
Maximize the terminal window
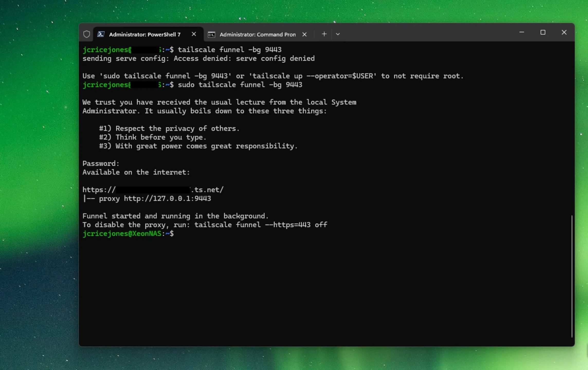[543, 32]
